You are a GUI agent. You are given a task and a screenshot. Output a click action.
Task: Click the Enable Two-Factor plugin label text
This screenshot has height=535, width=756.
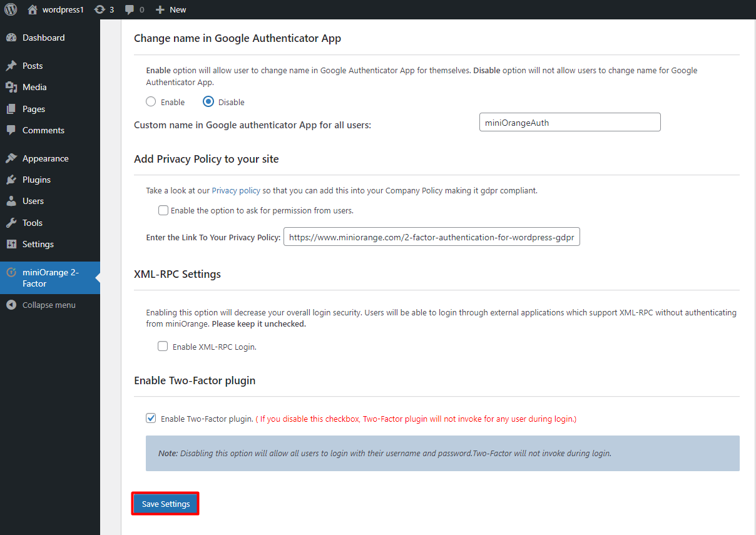pyautogui.click(x=207, y=419)
